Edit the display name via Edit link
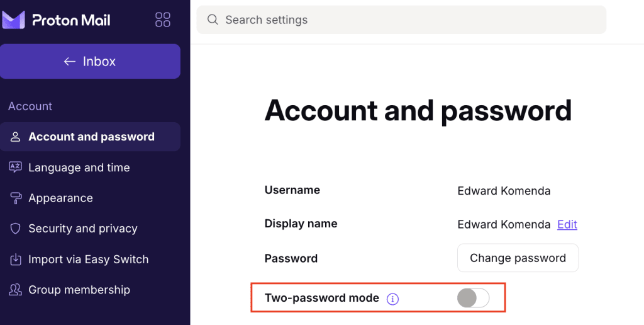The height and width of the screenshot is (325, 644). coord(567,224)
